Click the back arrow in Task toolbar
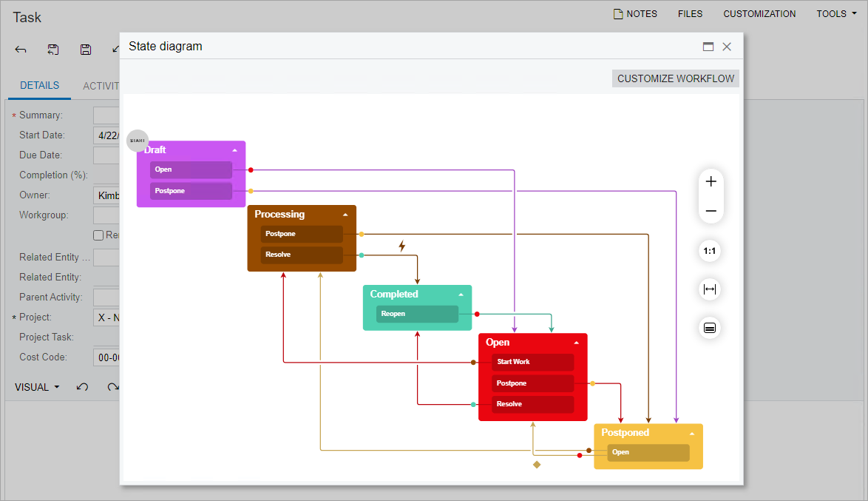The height and width of the screenshot is (501, 868). [x=21, y=50]
